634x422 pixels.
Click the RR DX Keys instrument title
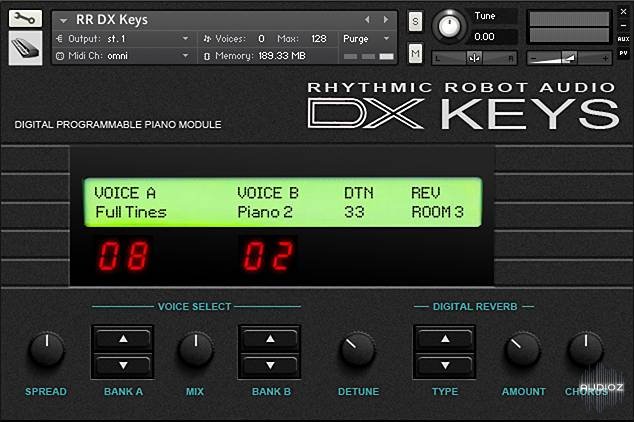112,20
